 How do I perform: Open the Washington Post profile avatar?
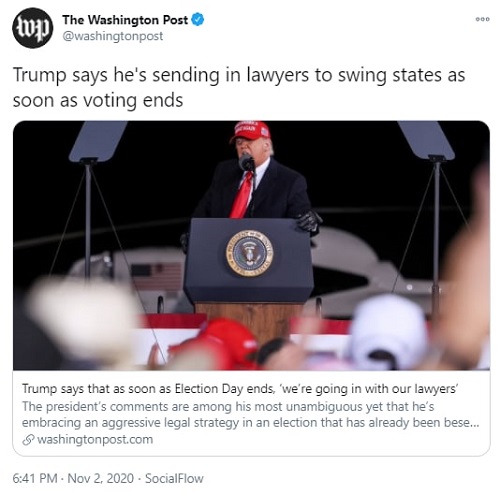coord(33,28)
